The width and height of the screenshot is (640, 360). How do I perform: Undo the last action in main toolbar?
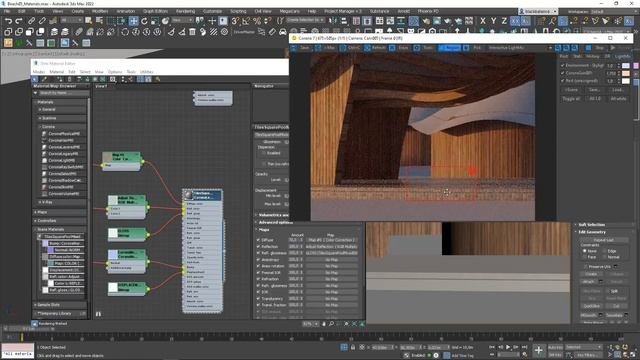coord(8,20)
